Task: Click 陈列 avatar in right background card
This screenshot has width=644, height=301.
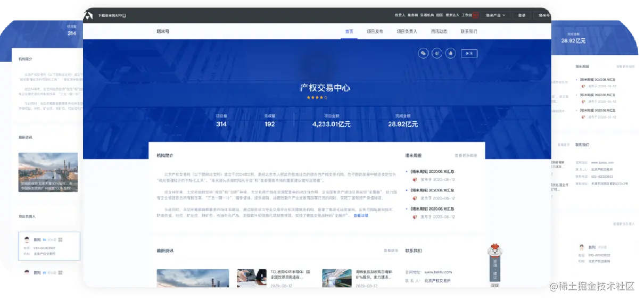Action: (x=582, y=247)
